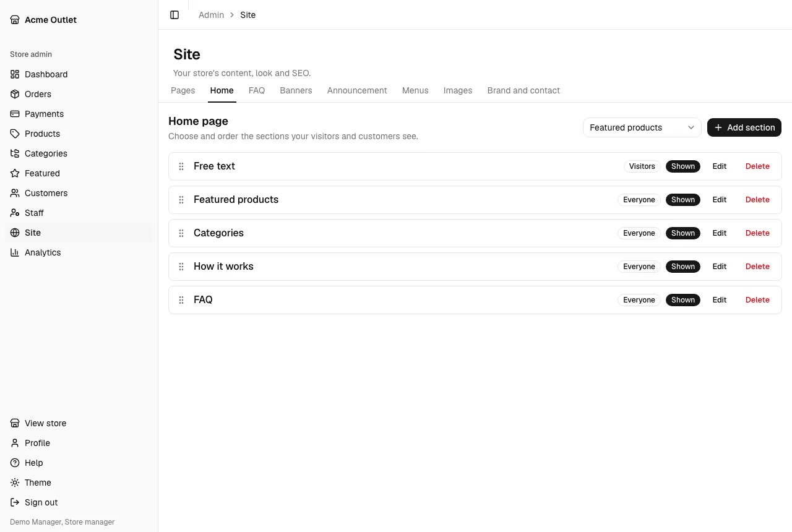Image resolution: width=792 pixels, height=532 pixels.
Task: Open Orders via its box icon
Action: coord(15,94)
